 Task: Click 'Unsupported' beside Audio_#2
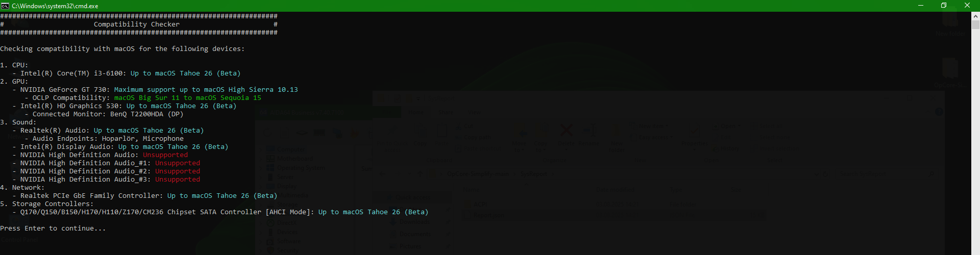click(178, 171)
